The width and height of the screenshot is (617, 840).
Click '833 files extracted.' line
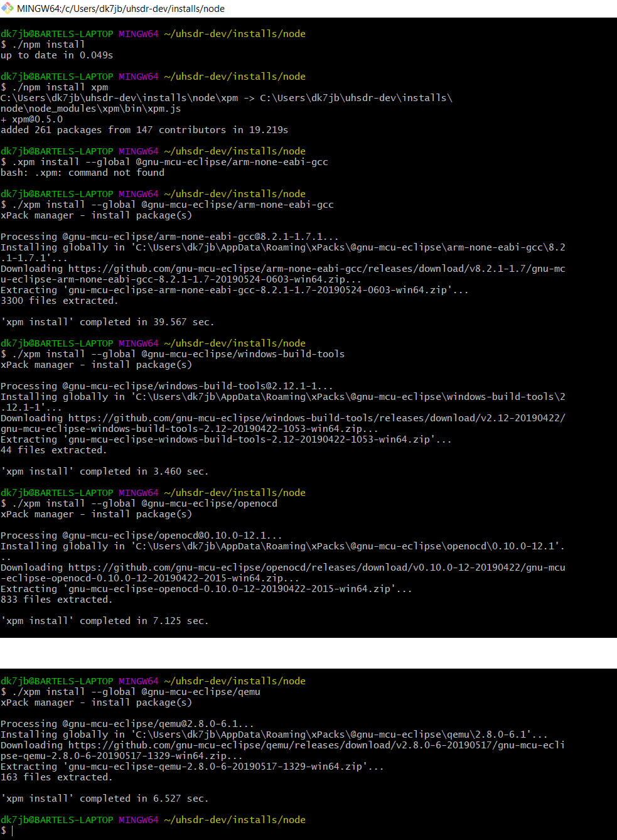(x=56, y=600)
